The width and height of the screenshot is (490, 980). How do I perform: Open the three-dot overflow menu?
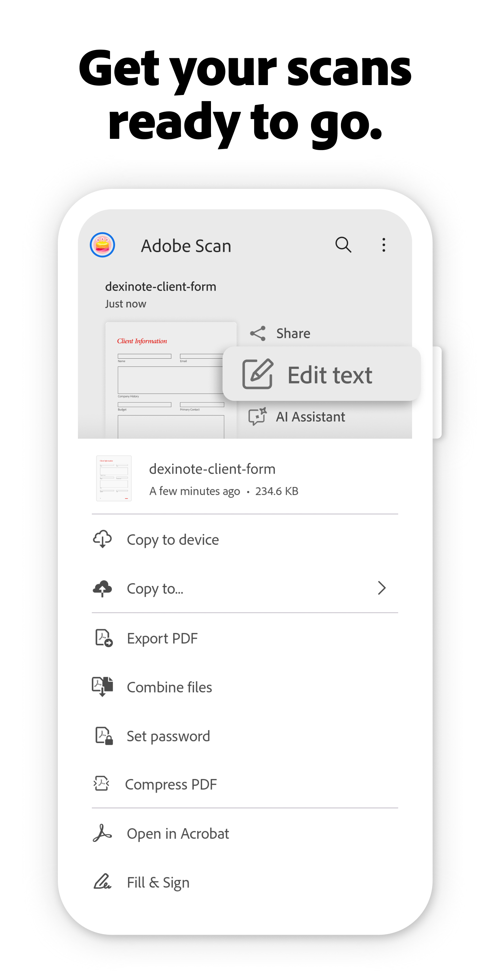(x=383, y=245)
